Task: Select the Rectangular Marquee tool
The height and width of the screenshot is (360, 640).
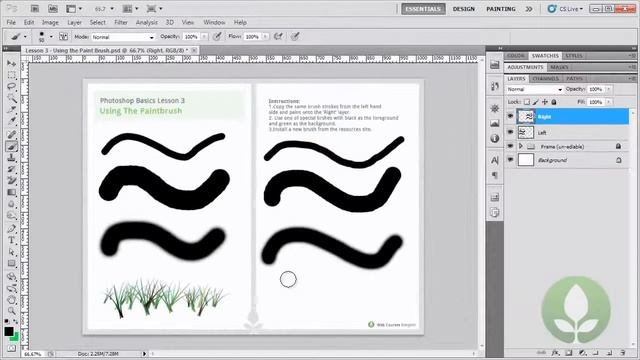Action: (x=11, y=76)
